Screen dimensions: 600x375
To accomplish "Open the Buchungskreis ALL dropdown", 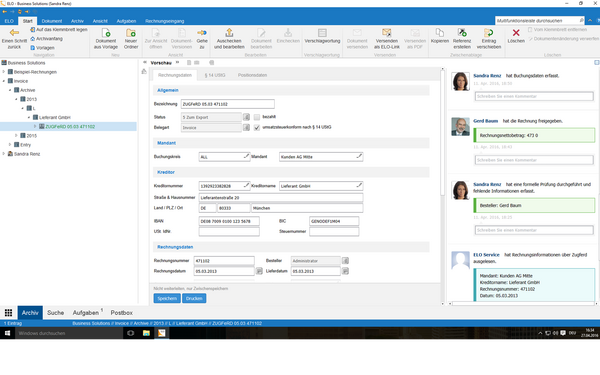I will pos(246,156).
